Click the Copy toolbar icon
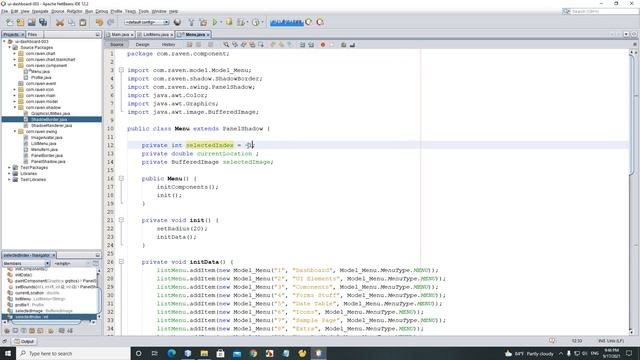Image resolution: width=640 pixels, height=360 pixels. click(71, 22)
